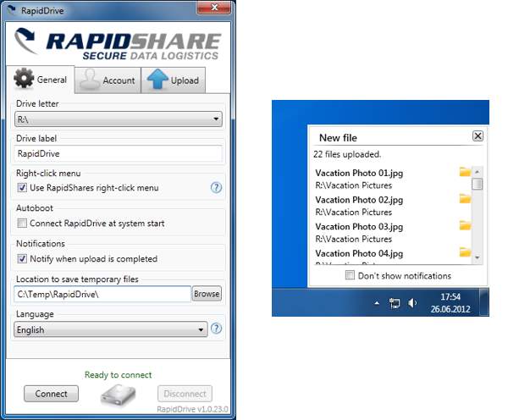The image size is (508, 420).
Task: Click the temporary files location field
Action: (102, 294)
